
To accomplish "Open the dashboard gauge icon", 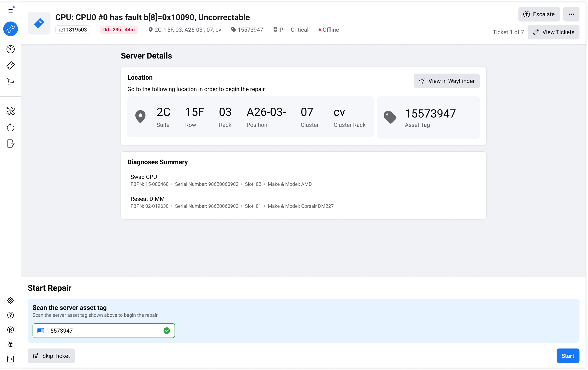I will pos(11,49).
